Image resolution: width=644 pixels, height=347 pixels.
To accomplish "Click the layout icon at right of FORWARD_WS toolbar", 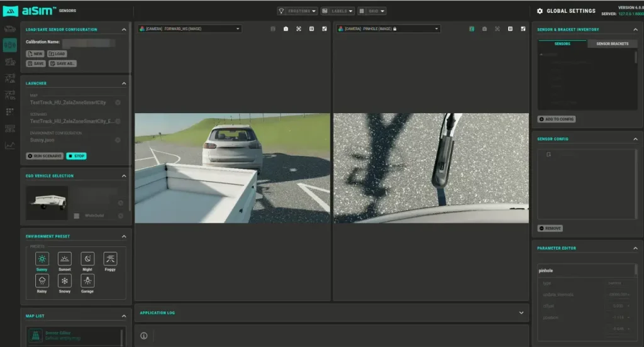I will click(325, 29).
